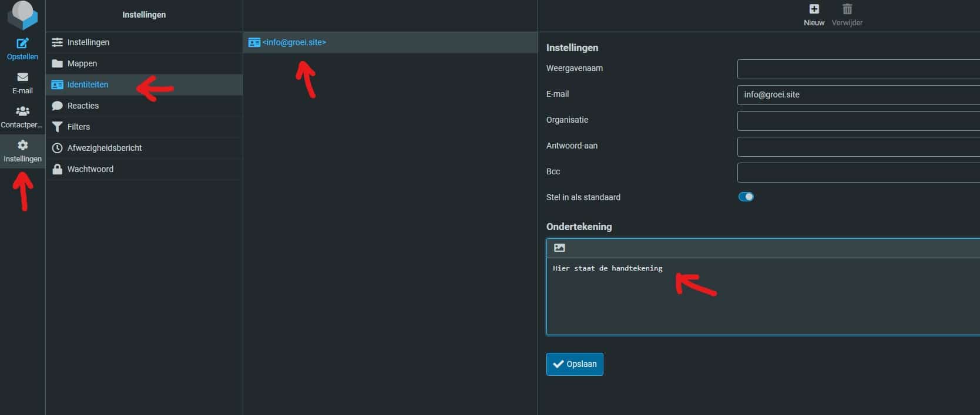
Task: Click the Verwijder trash icon
Action: [x=847, y=9]
